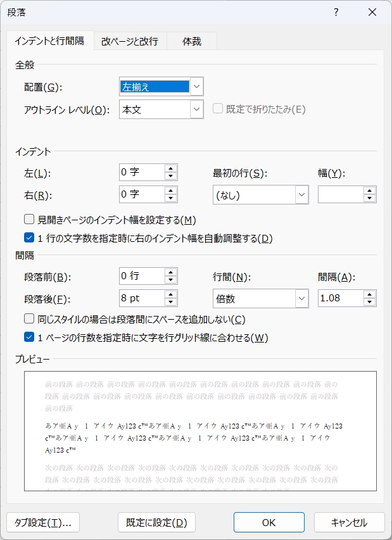Decrease 段落前 spacing with down arrow
The height and width of the screenshot is (540, 392).
[170, 280]
